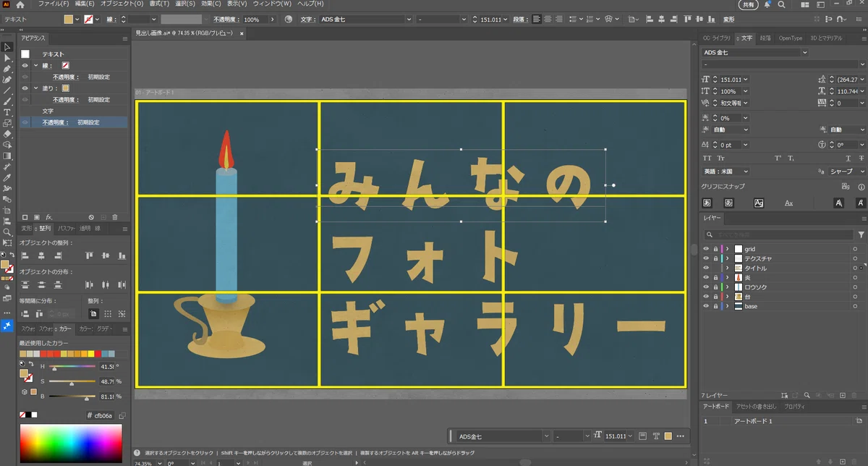This screenshot has width=868, height=466.
Task: Select the Direct Selection tool
Action: 7,58
